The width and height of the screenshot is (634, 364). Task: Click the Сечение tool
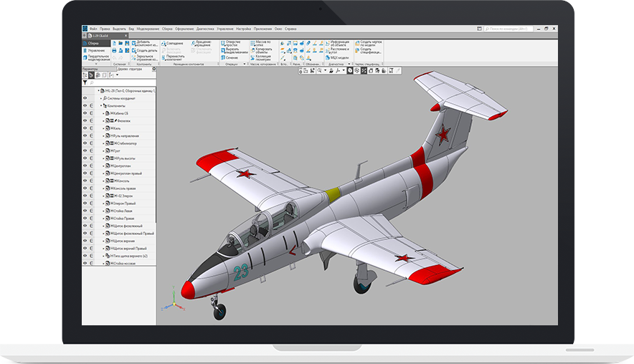(x=229, y=58)
